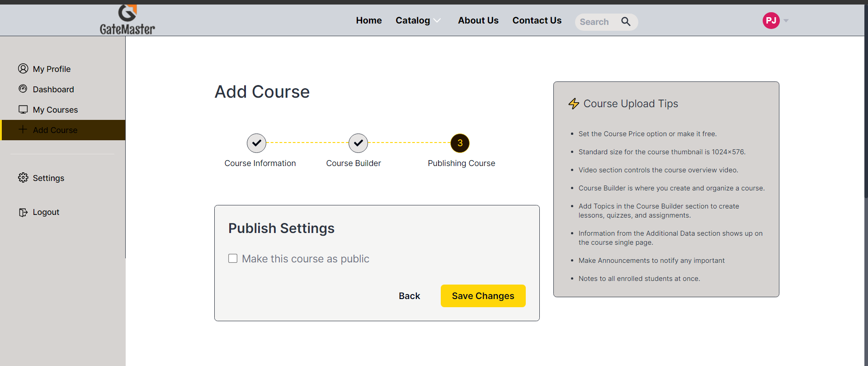868x366 pixels.
Task: Click the Dashboard gauge icon
Action: [23, 89]
